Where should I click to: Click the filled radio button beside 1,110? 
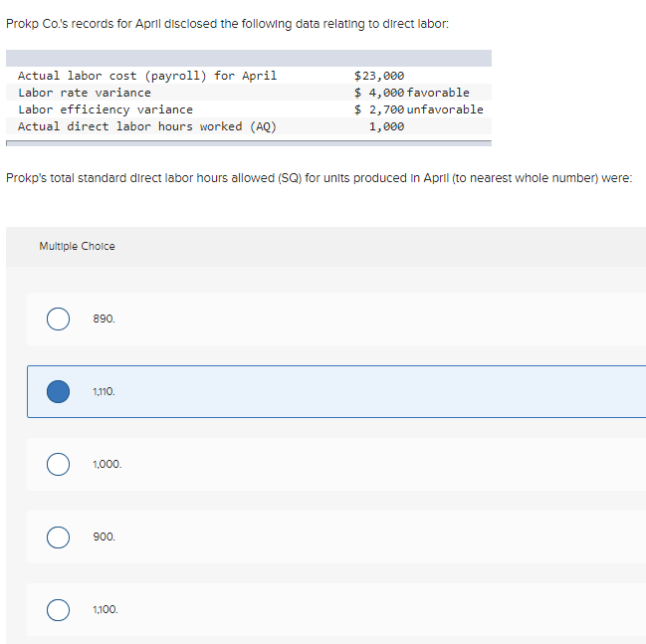[x=58, y=391]
